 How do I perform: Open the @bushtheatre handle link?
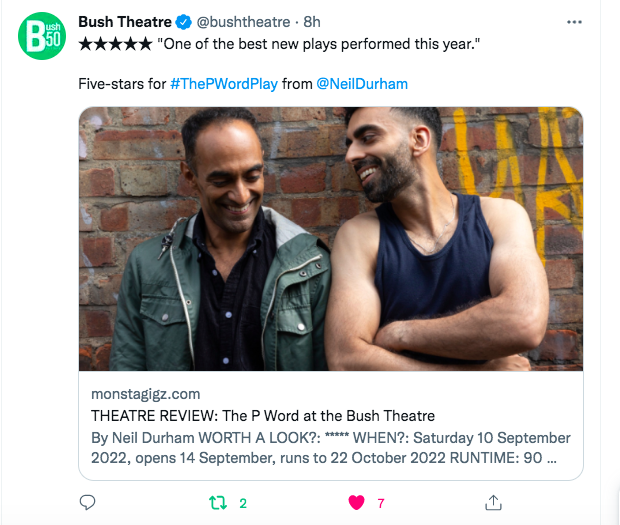(244, 21)
